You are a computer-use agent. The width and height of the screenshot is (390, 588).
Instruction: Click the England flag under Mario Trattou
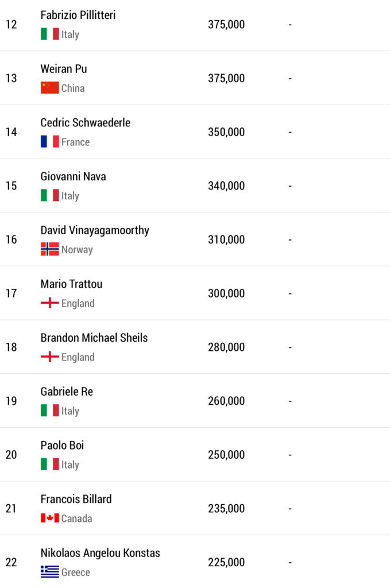tap(50, 303)
